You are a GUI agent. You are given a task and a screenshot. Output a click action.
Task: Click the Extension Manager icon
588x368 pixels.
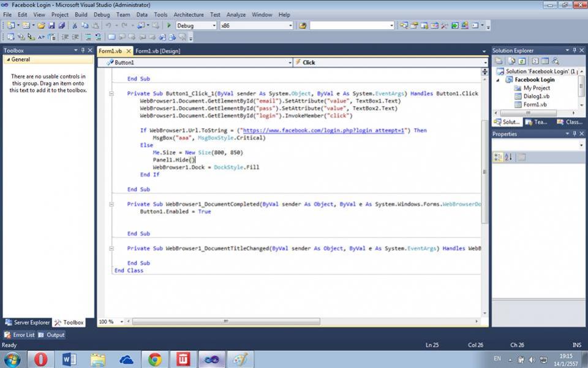[465, 26]
